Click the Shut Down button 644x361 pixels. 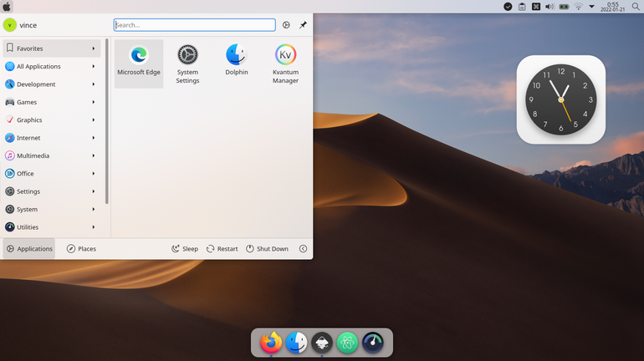268,248
